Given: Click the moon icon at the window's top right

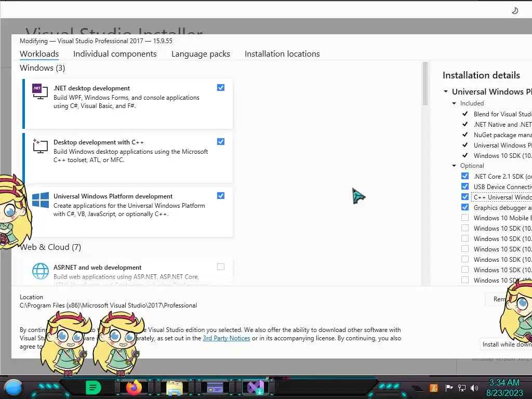Looking at the screenshot, I should click(x=515, y=10).
